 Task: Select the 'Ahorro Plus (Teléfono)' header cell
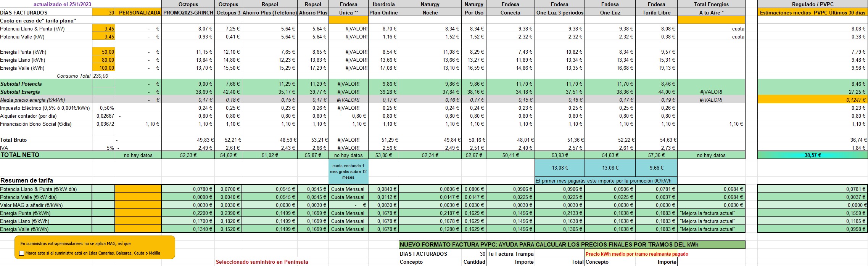(x=270, y=13)
